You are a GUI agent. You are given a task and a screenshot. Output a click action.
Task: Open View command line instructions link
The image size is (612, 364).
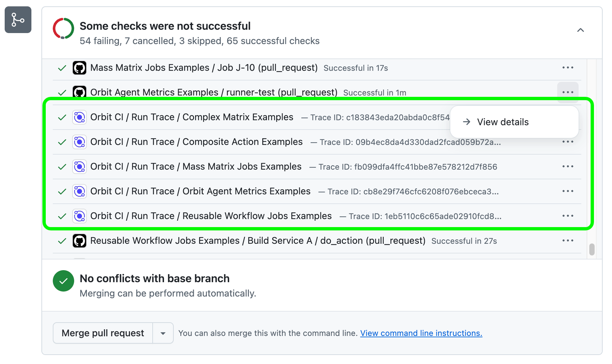[x=421, y=333]
